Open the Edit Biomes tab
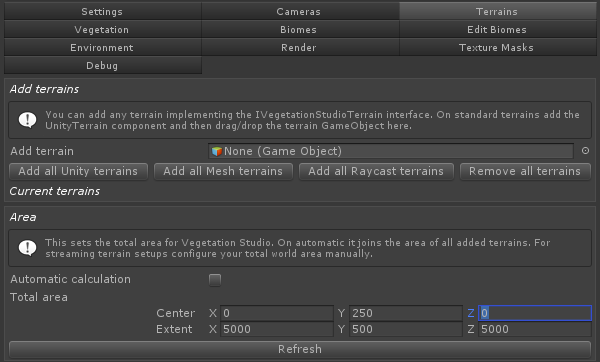This screenshot has width=600, height=362. tap(498, 29)
